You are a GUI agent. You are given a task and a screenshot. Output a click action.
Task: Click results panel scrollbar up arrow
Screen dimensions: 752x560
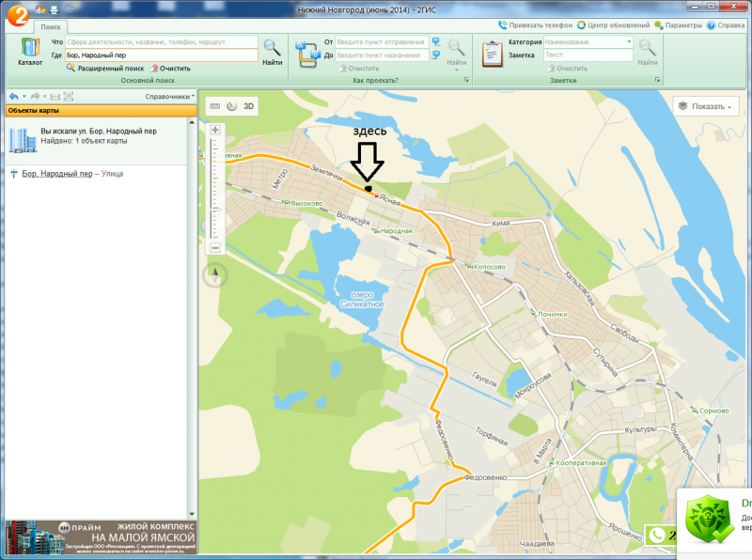point(192,122)
